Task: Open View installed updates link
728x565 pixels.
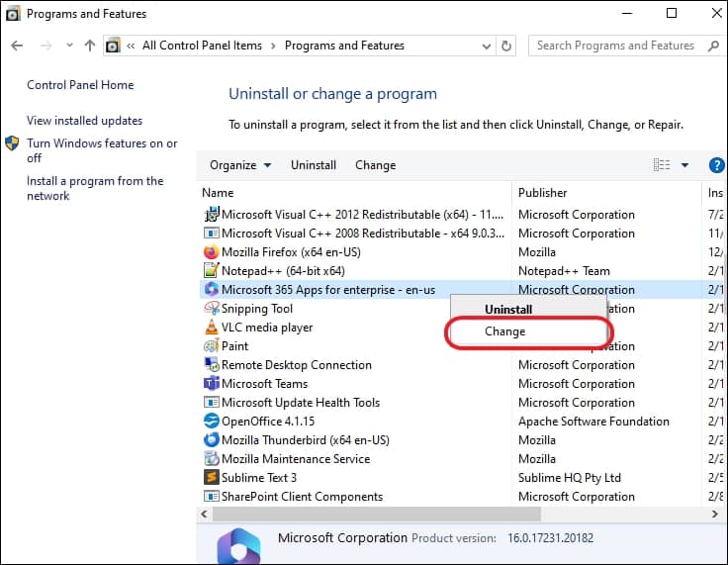Action: click(84, 121)
